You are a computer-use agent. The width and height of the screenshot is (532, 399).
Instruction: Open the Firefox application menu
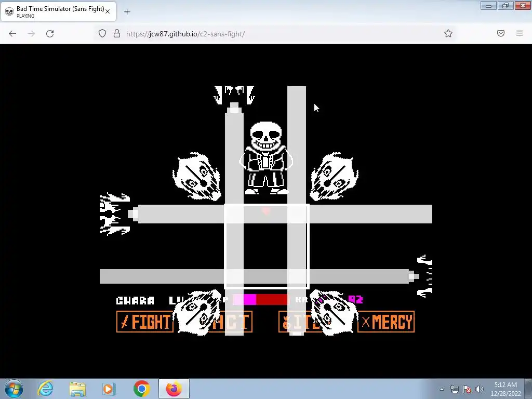(x=520, y=33)
